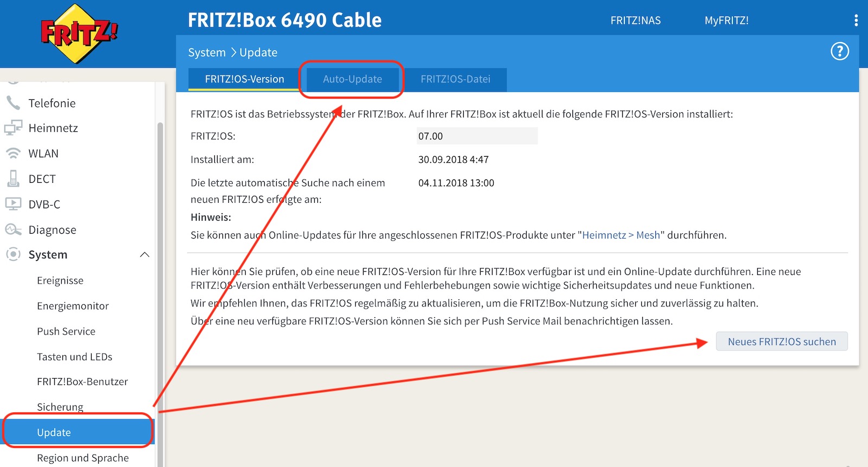Open Energiemonitor under System
This screenshot has width=868, height=467.
(x=73, y=306)
